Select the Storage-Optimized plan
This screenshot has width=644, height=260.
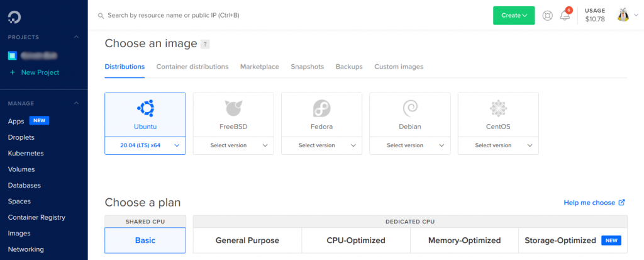pyautogui.click(x=573, y=240)
